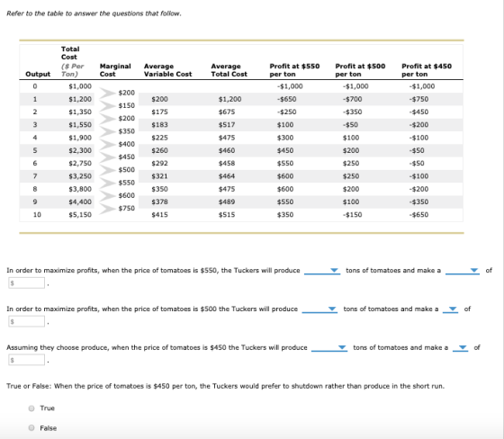Image resolution: width=504 pixels, height=439 pixels.
Task: Click average variable cost $292
Action: click(160, 163)
